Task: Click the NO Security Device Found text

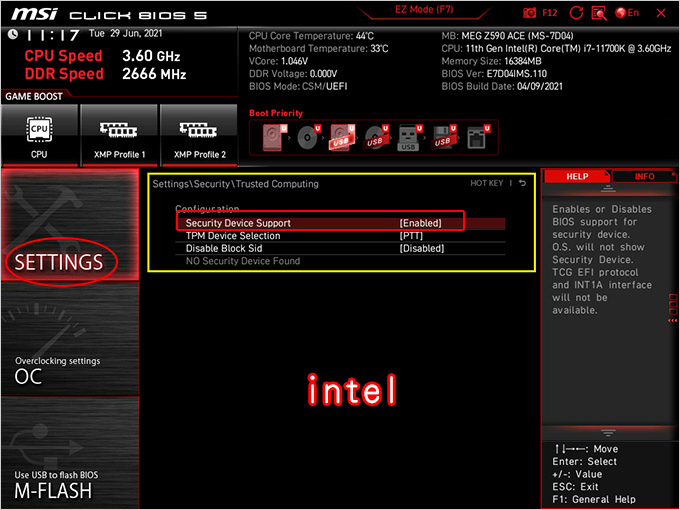Action: click(x=243, y=261)
